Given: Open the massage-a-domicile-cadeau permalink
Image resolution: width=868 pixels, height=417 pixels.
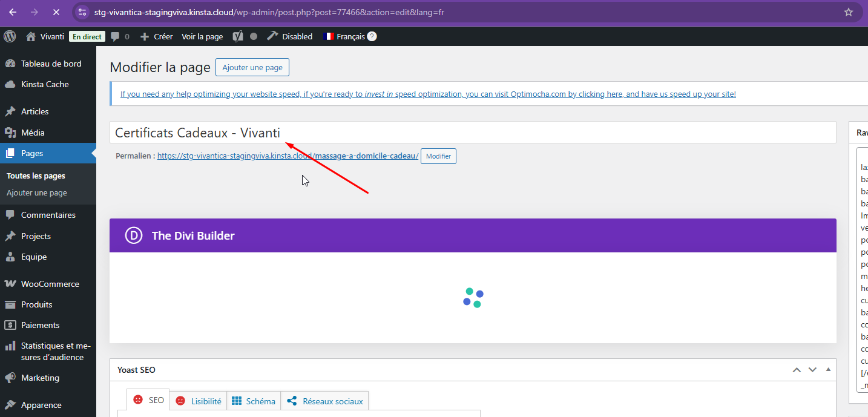Looking at the screenshot, I should (x=288, y=156).
